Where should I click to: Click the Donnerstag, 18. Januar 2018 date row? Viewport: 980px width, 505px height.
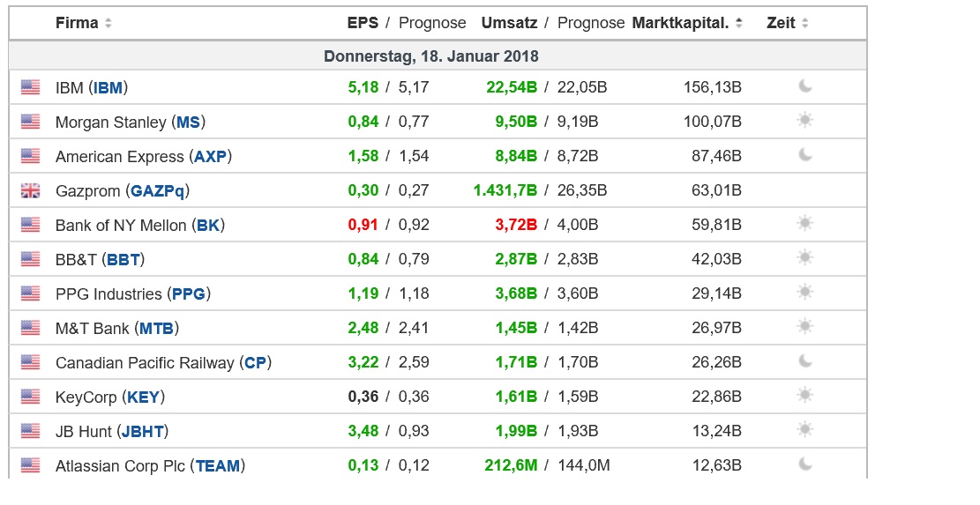(x=431, y=56)
